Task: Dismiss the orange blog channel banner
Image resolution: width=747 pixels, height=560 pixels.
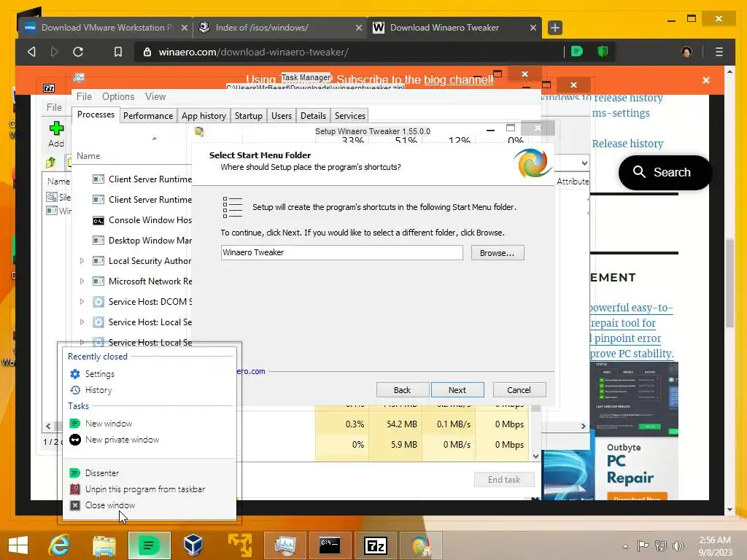Action: [706, 80]
